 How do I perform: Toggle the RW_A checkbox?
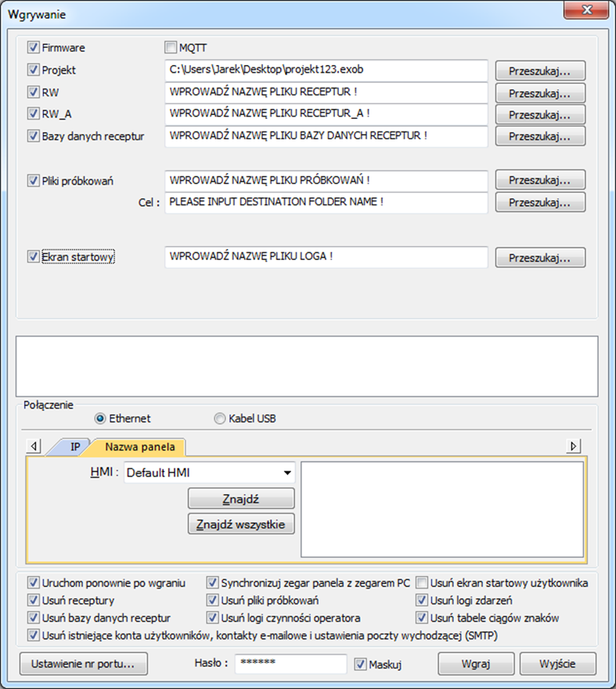pos(34,114)
